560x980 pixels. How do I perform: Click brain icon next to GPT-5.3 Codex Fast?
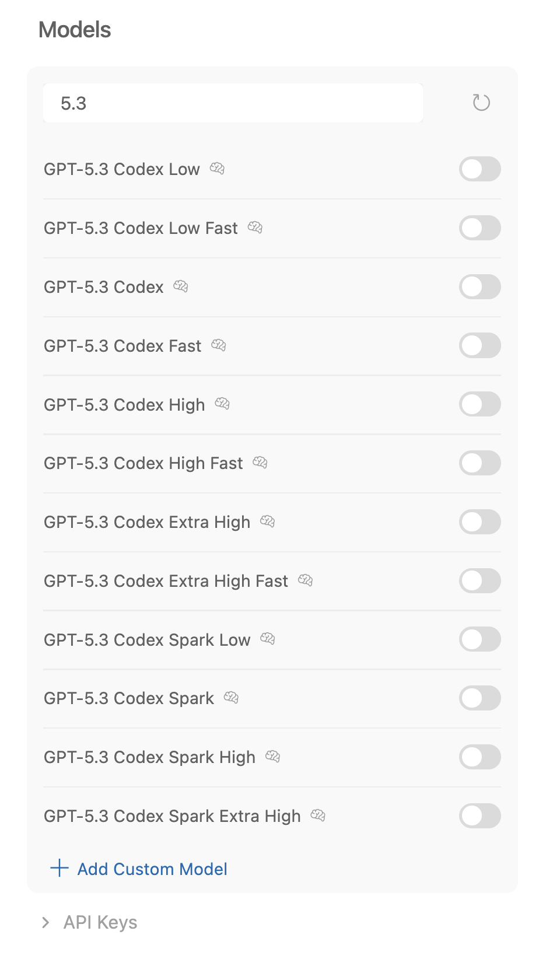click(x=219, y=345)
